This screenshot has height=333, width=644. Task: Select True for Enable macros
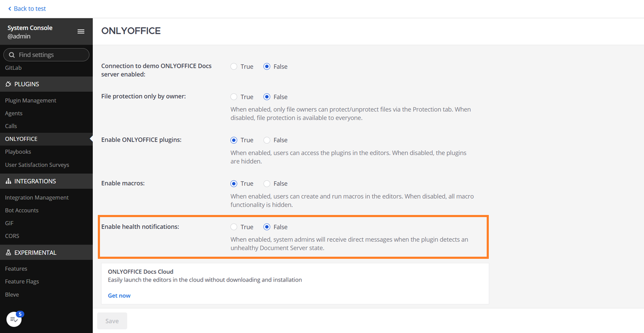click(234, 184)
